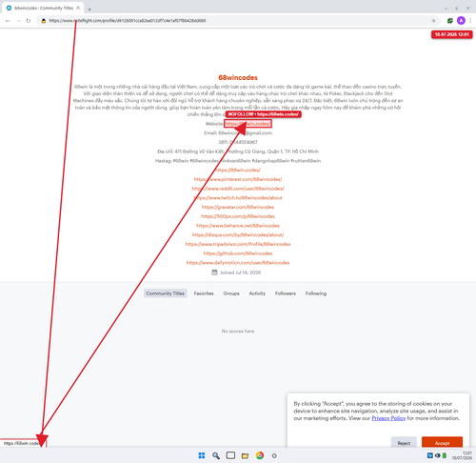Open the Privacy Policy link
This screenshot has width=476, height=463.
click(388, 418)
